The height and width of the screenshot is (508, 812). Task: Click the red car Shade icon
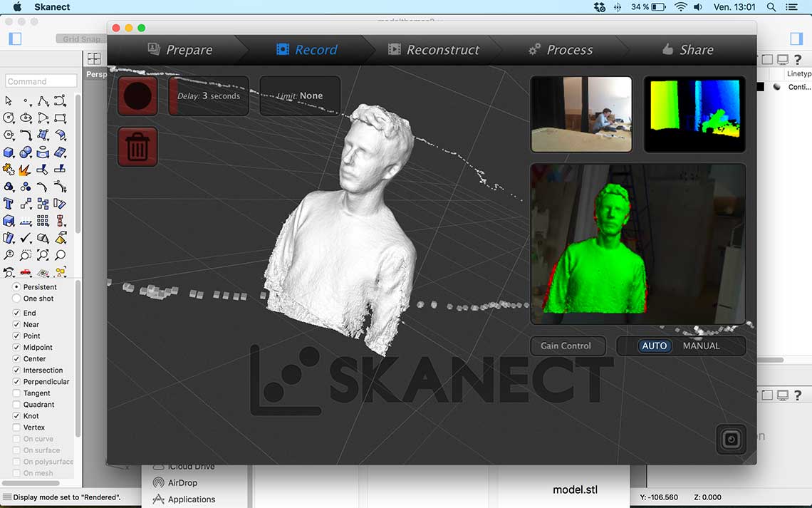[x=26, y=272]
